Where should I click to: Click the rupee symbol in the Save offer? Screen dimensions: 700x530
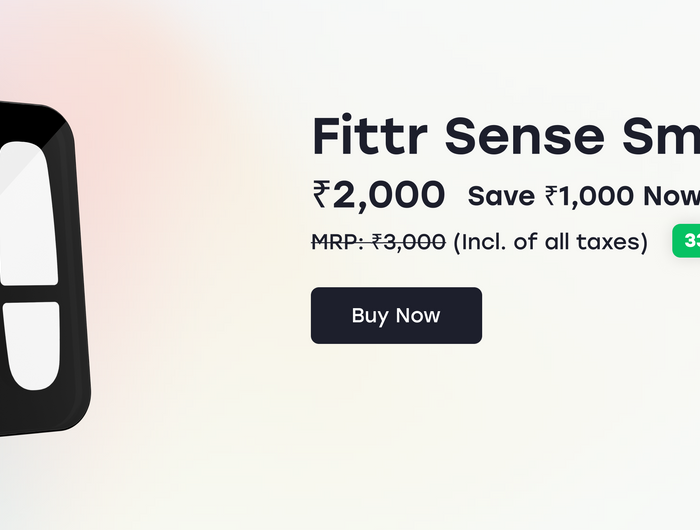pos(551,196)
